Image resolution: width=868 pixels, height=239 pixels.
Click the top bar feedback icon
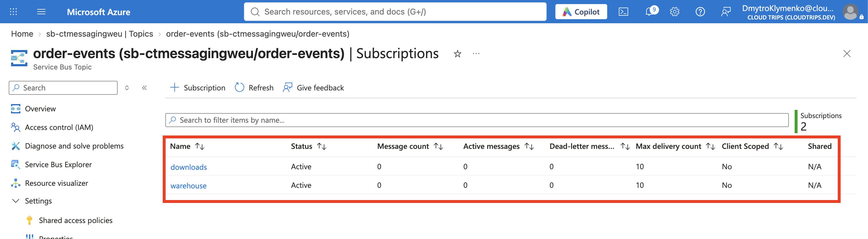[x=725, y=12]
